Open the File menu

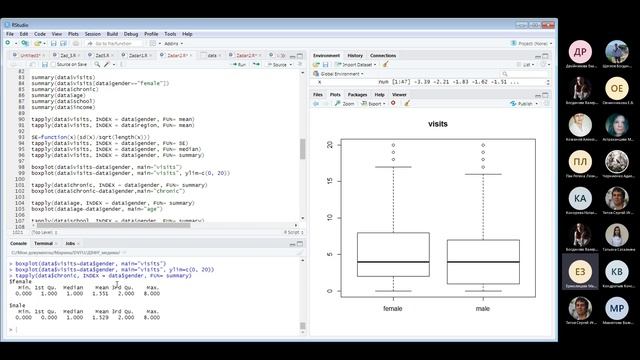tap(10, 34)
